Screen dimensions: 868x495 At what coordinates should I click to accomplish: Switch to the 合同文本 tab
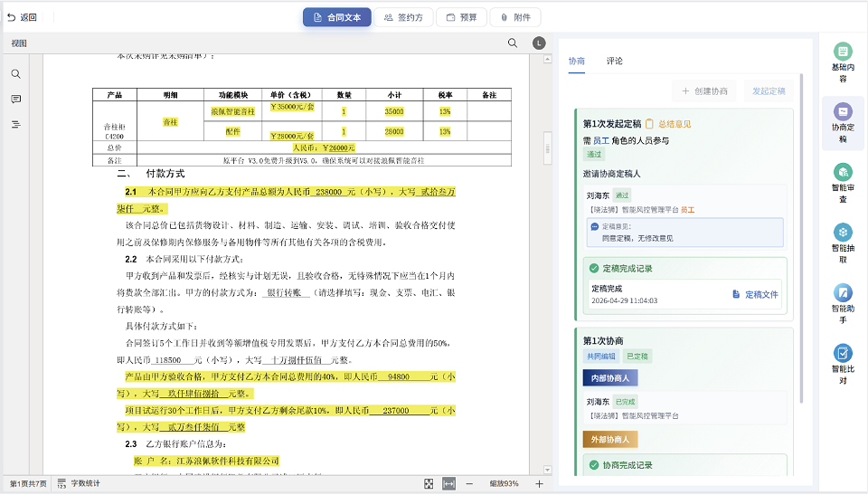336,17
